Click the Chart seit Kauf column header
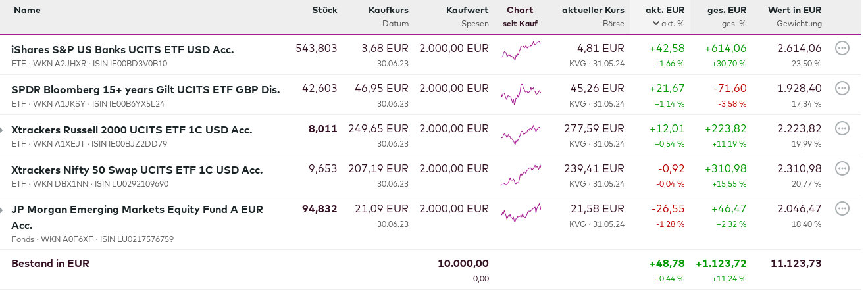 tap(520, 10)
